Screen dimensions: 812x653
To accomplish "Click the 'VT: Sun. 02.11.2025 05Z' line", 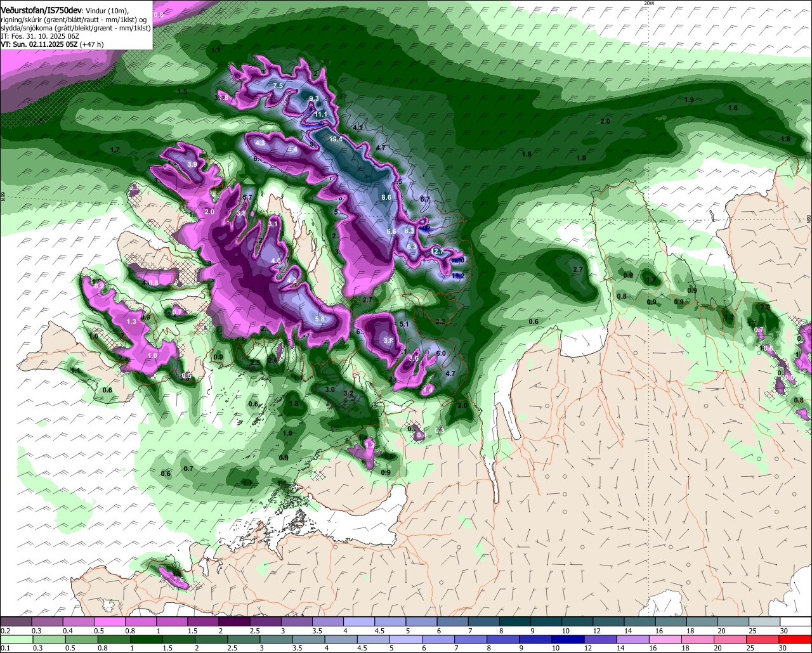I will [x=39, y=44].
